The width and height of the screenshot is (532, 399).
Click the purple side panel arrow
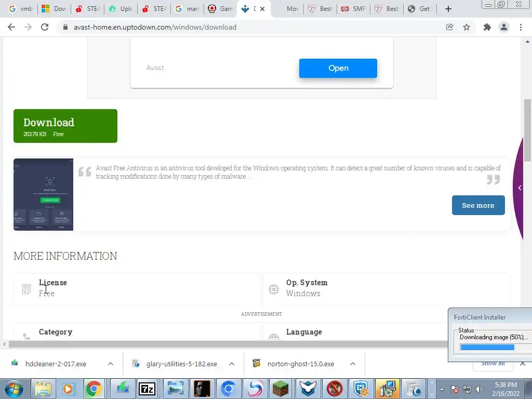(x=520, y=188)
